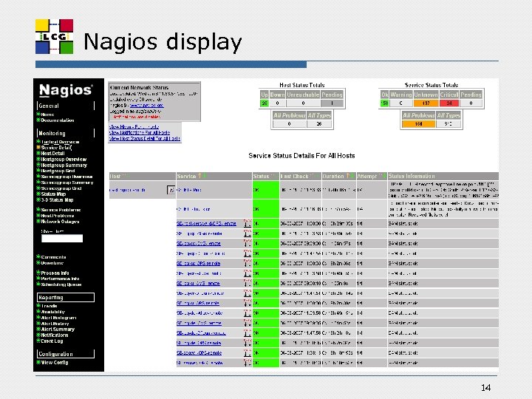The width and height of the screenshot is (532, 399).
Task: Click the bullet icon beside Status Map
Action: point(38,194)
